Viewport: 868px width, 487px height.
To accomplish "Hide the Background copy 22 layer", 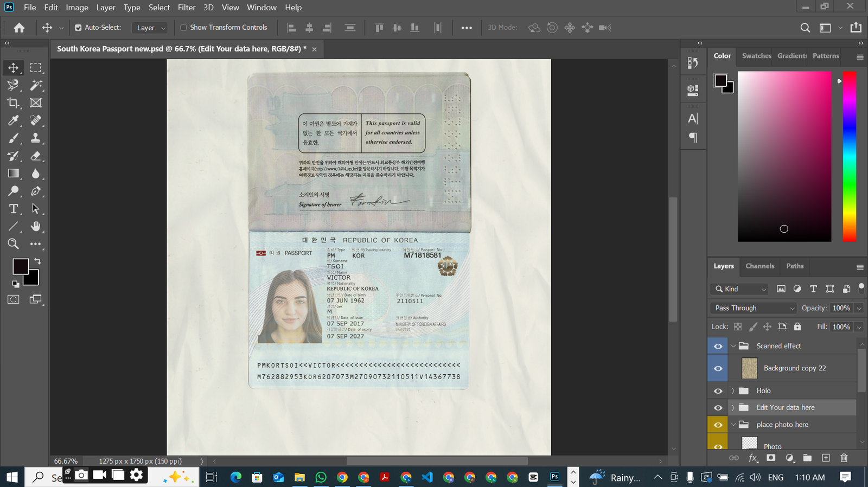I will 718,368.
